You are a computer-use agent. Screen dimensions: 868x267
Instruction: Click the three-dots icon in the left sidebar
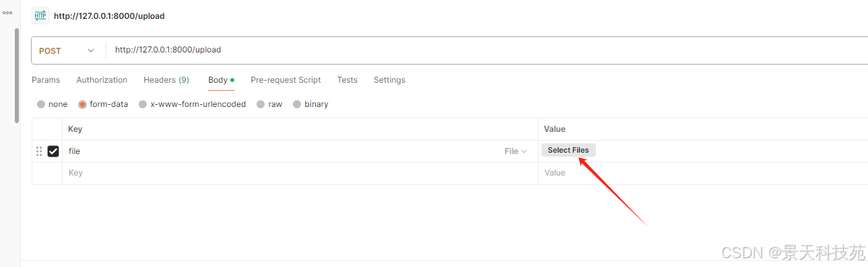(7, 13)
